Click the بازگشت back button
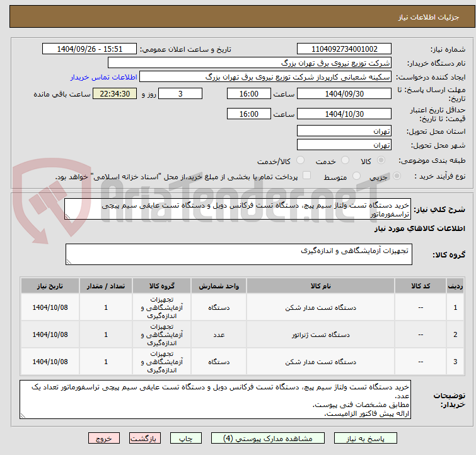 [x=145, y=439]
